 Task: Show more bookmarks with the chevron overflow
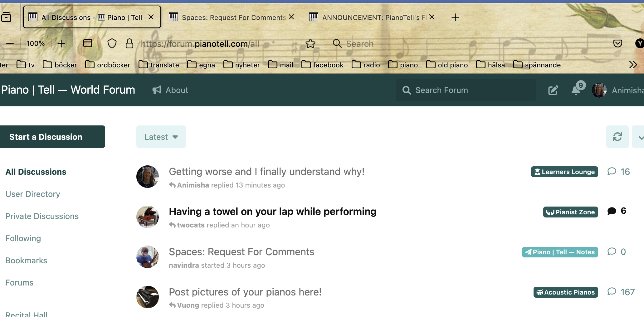[x=633, y=65]
